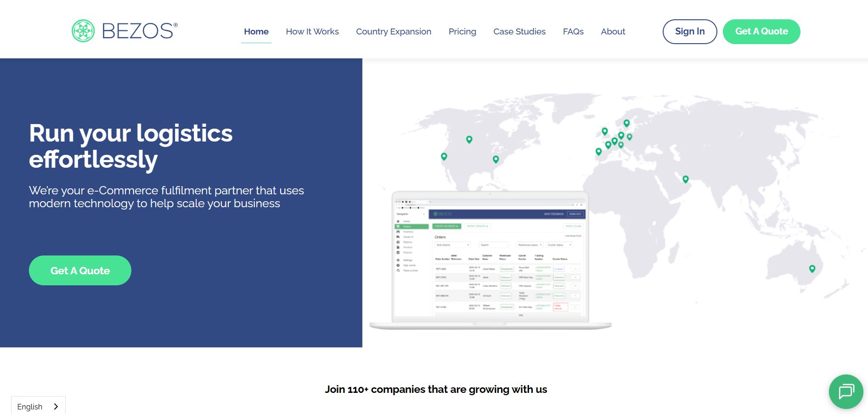The height and width of the screenshot is (414, 868).
Task: Click the Australia map pin
Action: click(812, 269)
